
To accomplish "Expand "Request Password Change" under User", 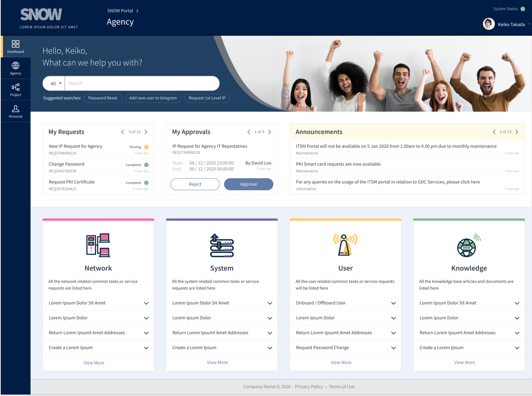I will click(345, 348).
